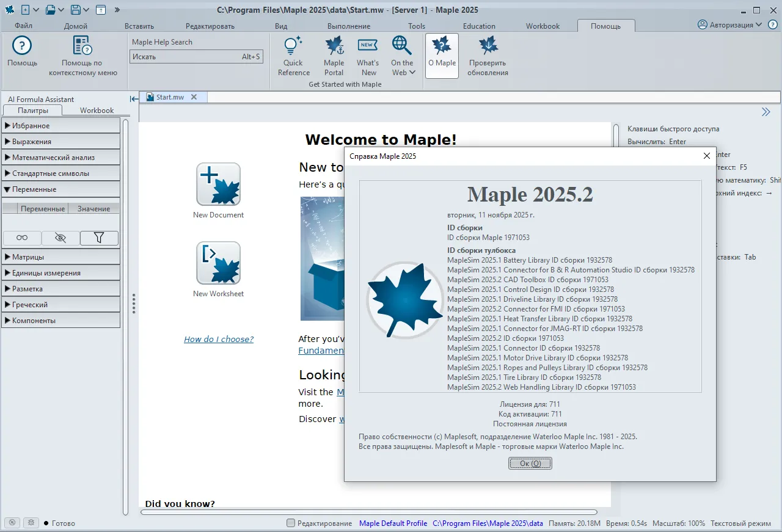The width and height of the screenshot is (782, 532).
Task: Expand the Матрицы palette
Action: pos(61,257)
